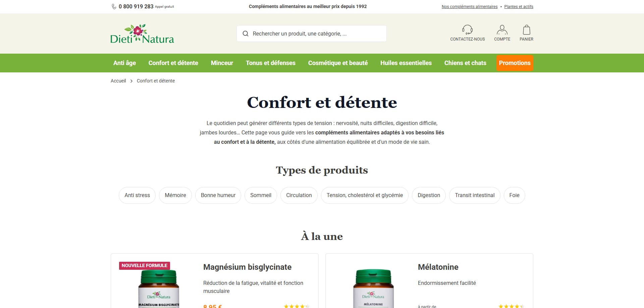Viewport: 644px width, 308px height.
Task: Open the Minceur menu
Action: (222, 63)
